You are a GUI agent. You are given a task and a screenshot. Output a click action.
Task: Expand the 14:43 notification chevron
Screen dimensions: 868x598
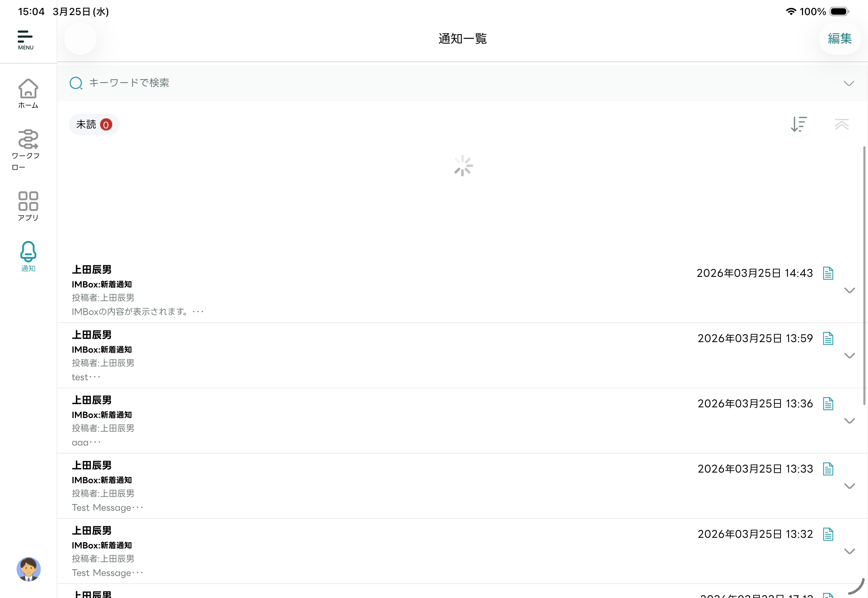[x=849, y=290]
